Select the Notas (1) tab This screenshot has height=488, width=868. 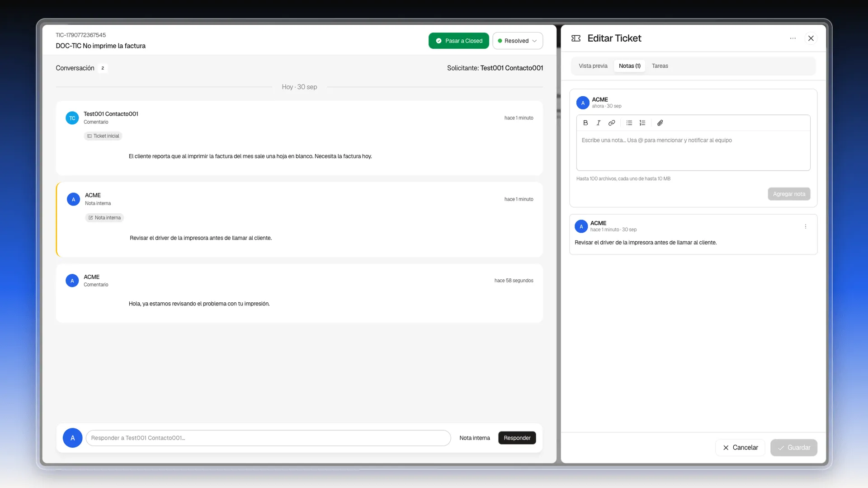pos(630,66)
